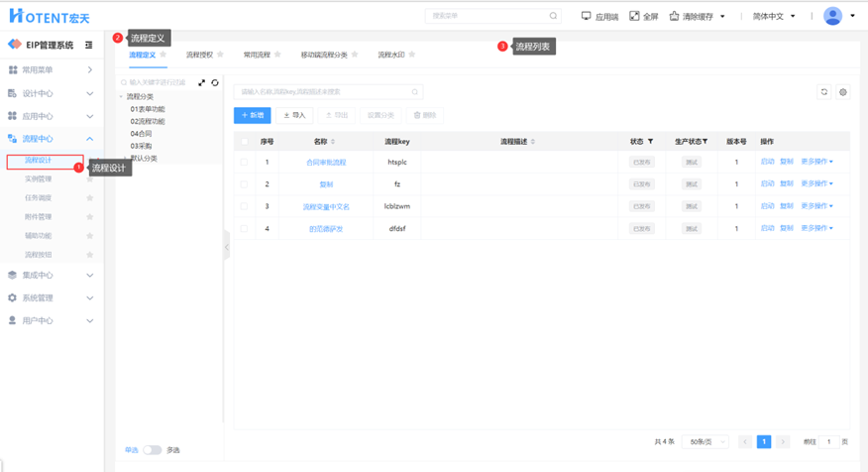Open the 应用端 monitor icon
This screenshot has width=868, height=472.
(x=586, y=16)
